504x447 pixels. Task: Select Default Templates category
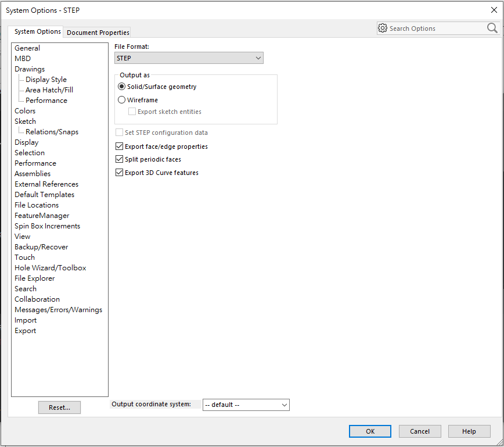click(44, 194)
